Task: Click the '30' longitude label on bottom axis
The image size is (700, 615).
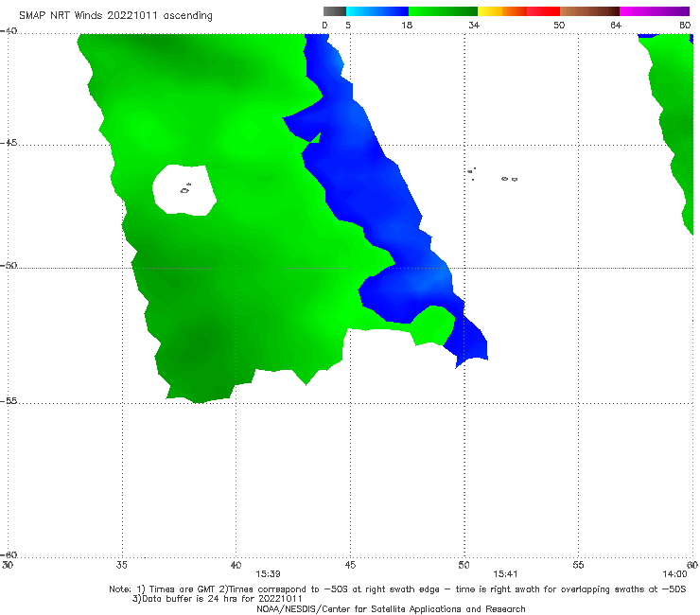Action: coord(8,565)
